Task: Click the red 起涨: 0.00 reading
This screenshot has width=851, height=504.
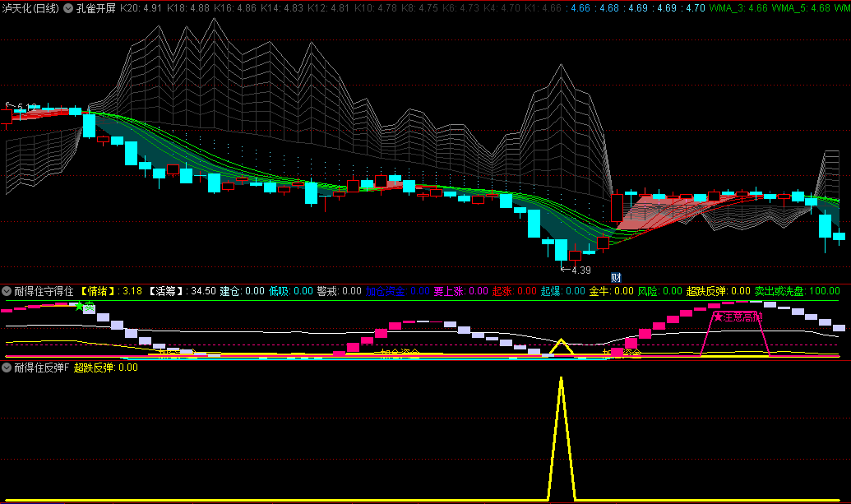Action: click(515, 291)
